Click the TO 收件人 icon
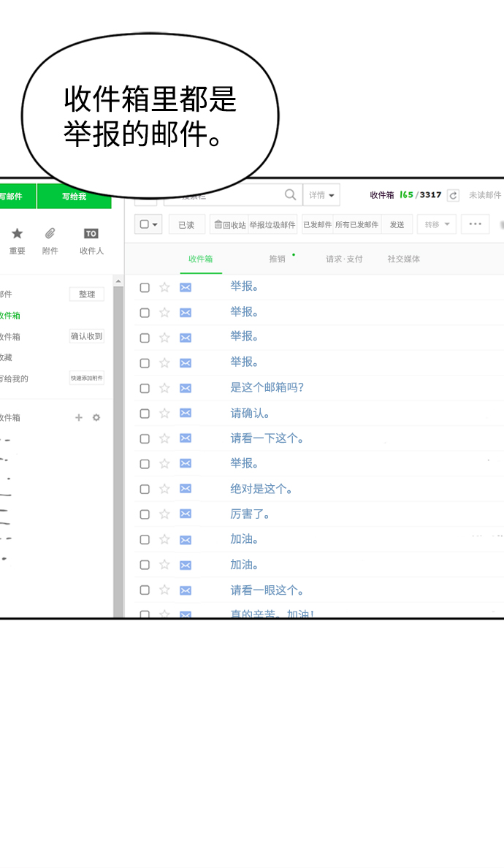Viewport: 504px width, 868px height. point(91,234)
